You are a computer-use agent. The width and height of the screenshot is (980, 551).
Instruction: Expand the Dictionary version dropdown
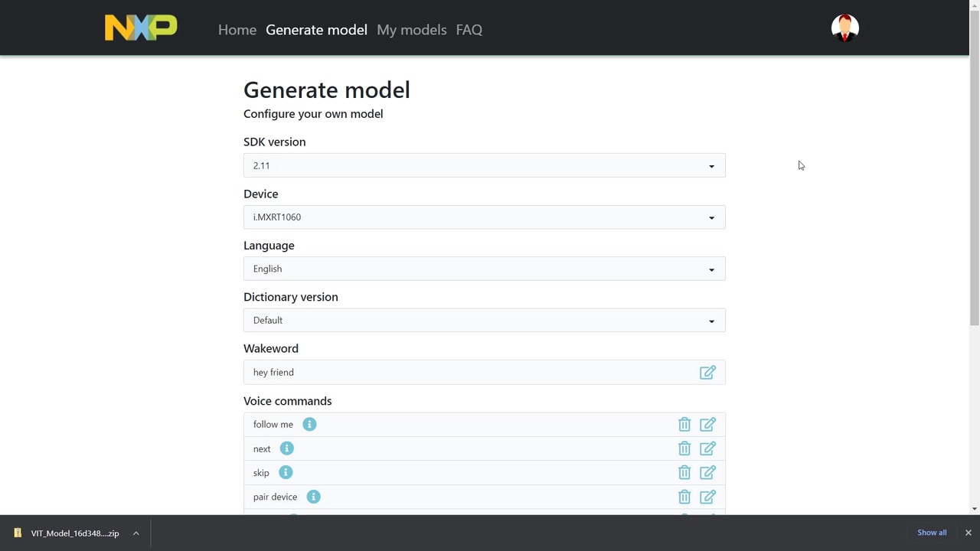click(x=484, y=321)
